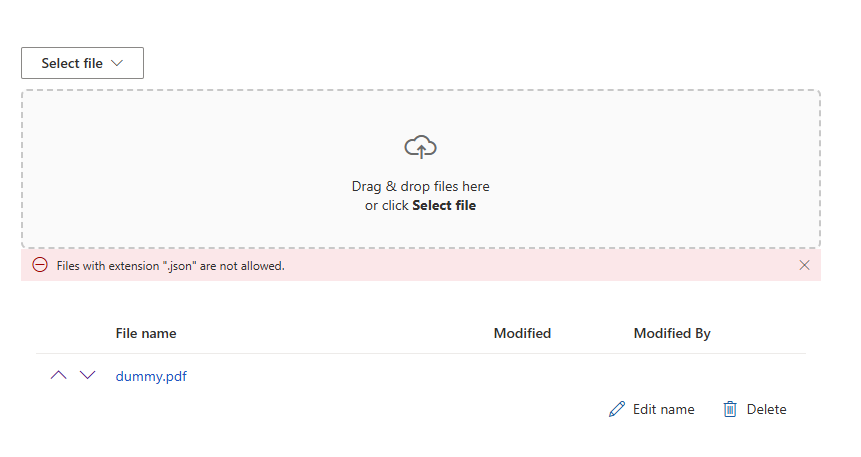
Task: Move dummy.pdf up with the up chevron
Action: (x=58, y=375)
